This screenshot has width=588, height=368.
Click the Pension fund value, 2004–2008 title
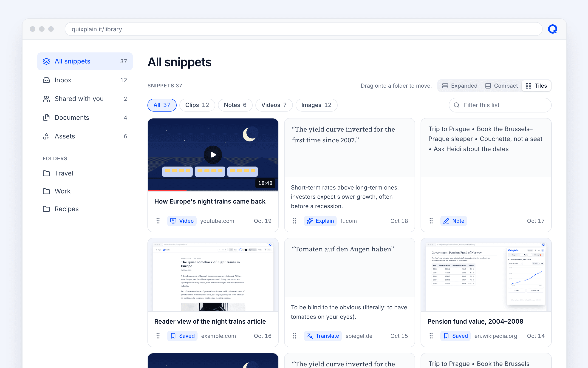click(475, 322)
